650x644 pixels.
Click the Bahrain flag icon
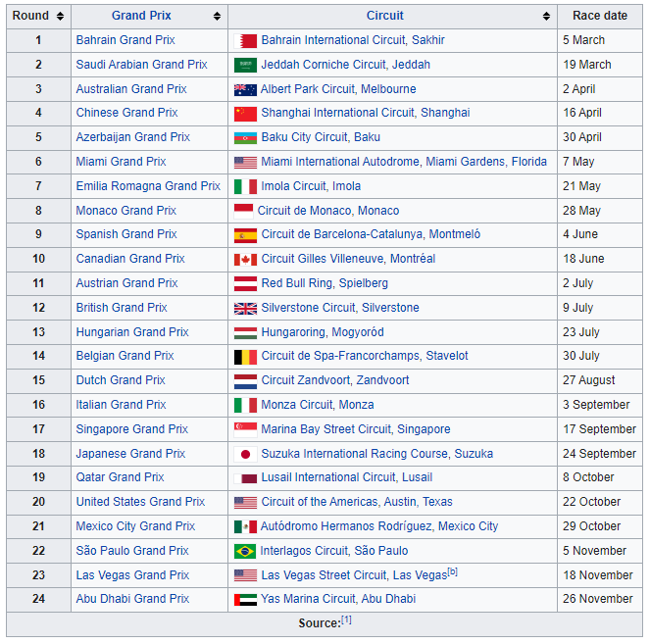pyautogui.click(x=245, y=40)
